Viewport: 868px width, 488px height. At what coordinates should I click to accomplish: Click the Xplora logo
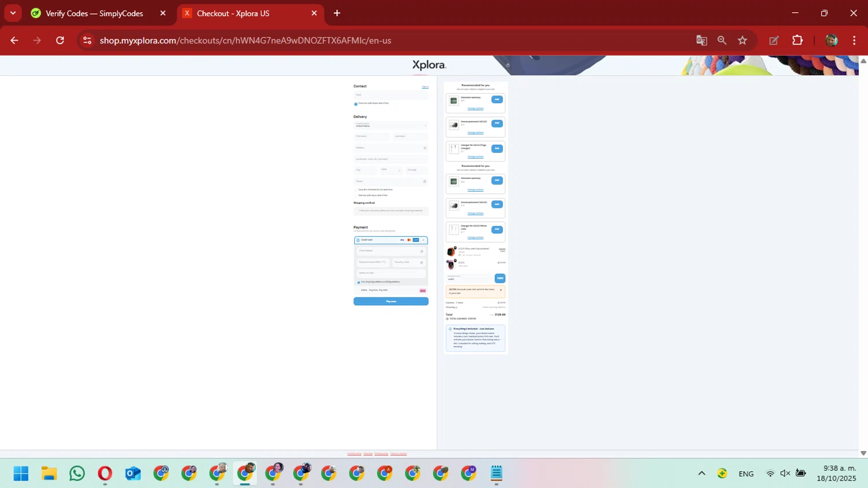pos(429,65)
